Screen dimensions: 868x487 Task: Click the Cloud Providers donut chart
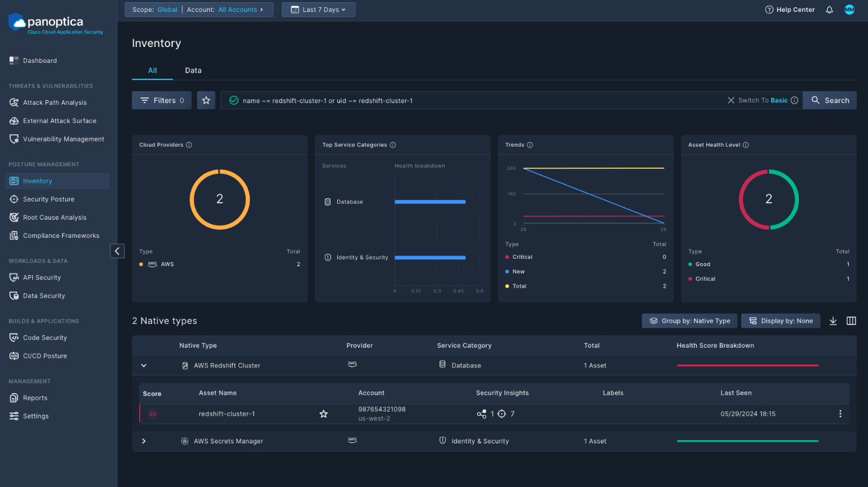pyautogui.click(x=220, y=199)
